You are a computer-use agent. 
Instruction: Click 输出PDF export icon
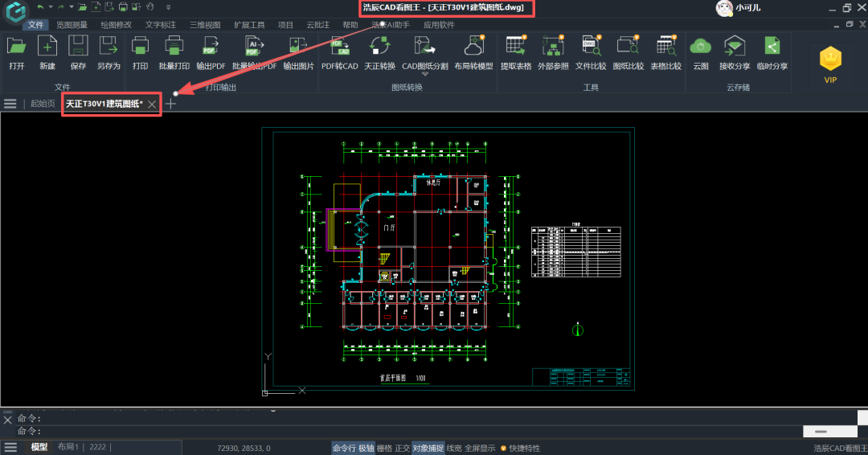(x=211, y=47)
